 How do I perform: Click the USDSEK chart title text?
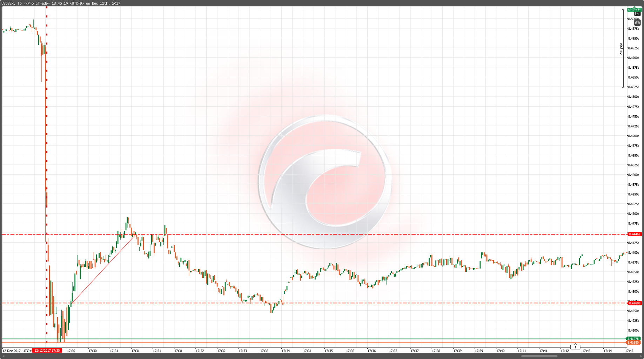click(x=61, y=4)
